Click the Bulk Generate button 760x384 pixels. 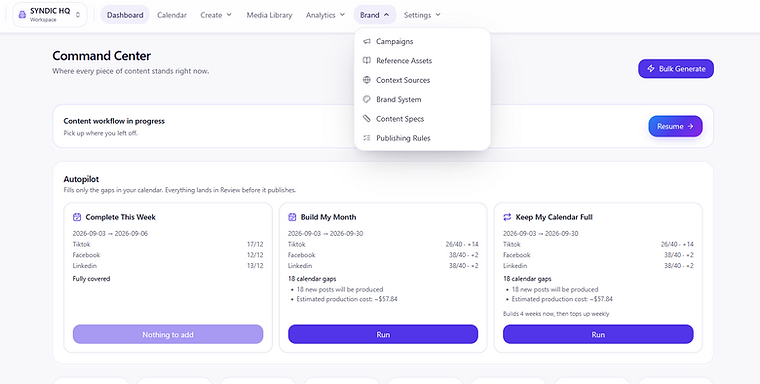pos(676,69)
